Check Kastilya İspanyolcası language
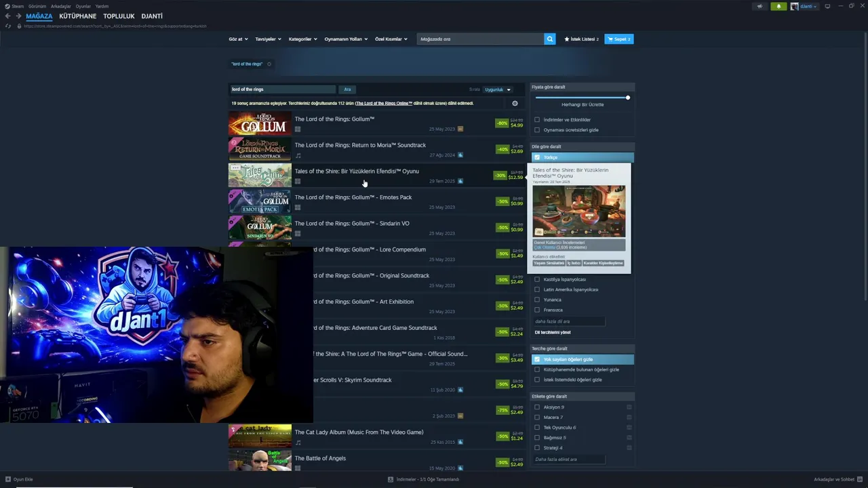868x488 pixels. (537, 279)
